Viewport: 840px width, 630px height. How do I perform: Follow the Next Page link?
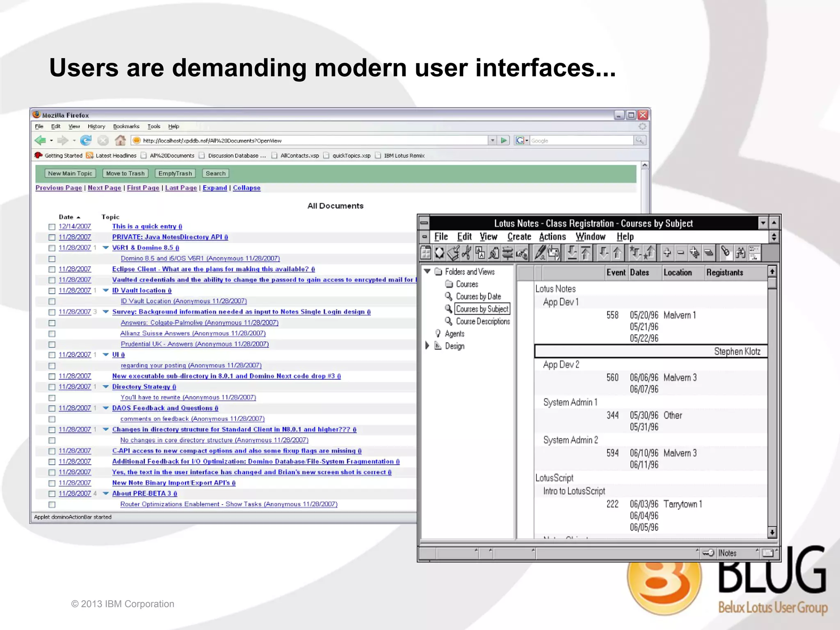click(x=105, y=188)
